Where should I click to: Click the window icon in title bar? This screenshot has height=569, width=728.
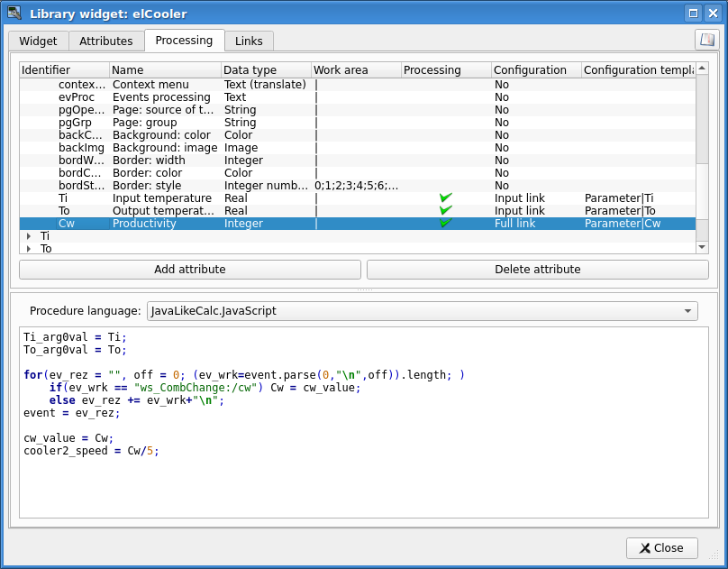pyautogui.click(x=14, y=13)
